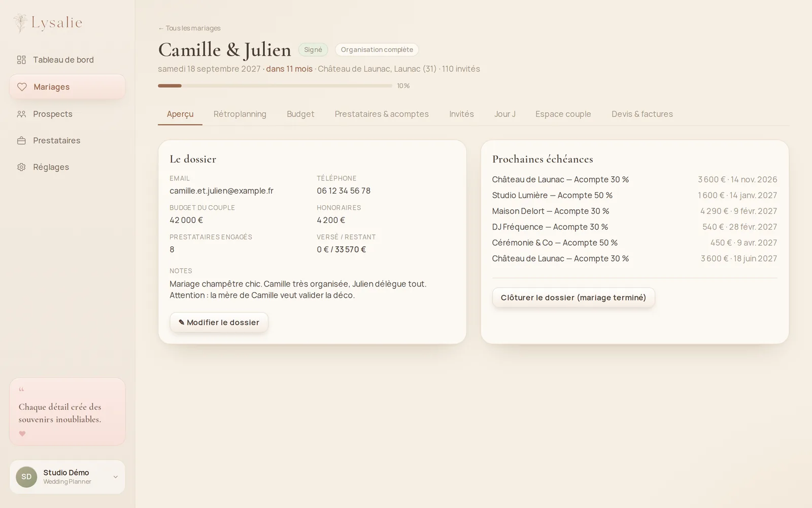Viewport: 812px width, 508px height.
Task: Open the Organisation complète badge selector
Action: (x=377, y=50)
